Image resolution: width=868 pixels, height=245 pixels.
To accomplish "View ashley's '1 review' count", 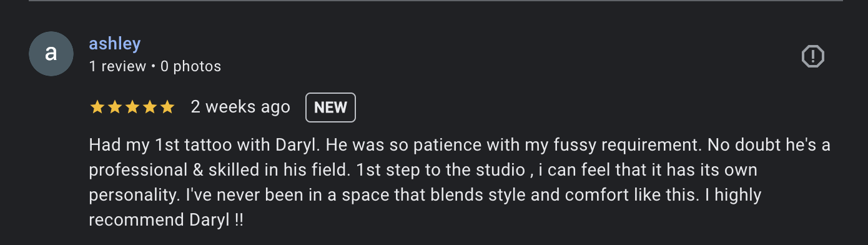I will 117,66.
